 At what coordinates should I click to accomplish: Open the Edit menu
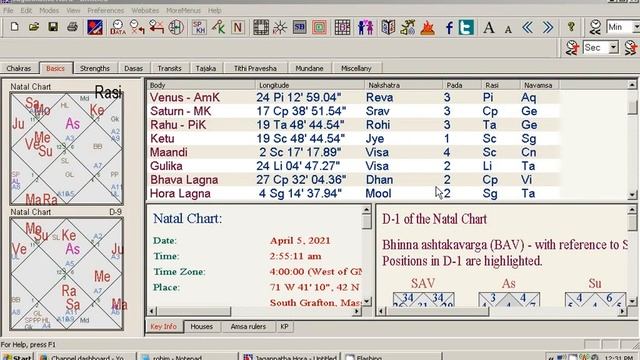coord(26,11)
